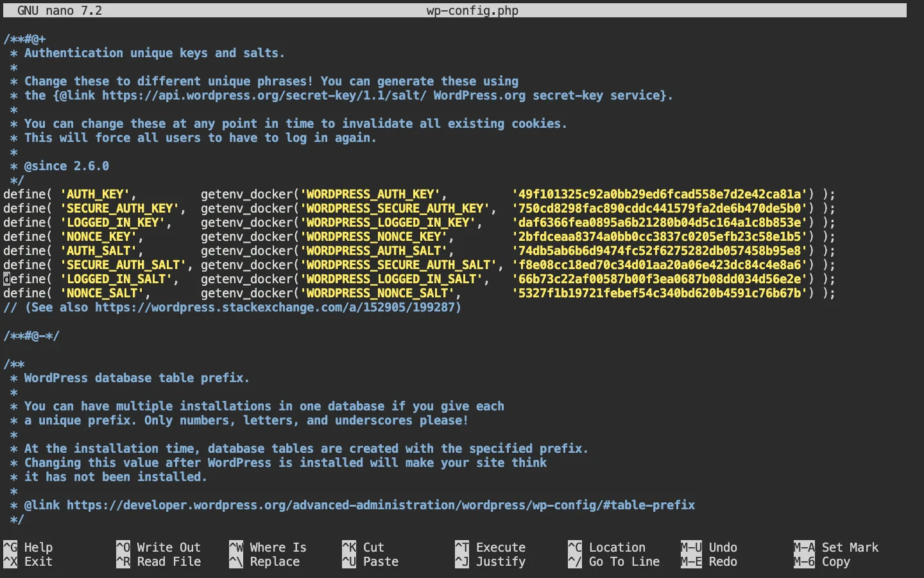
Task: Click the hash value starting with 49f101325c
Action: click(660, 194)
